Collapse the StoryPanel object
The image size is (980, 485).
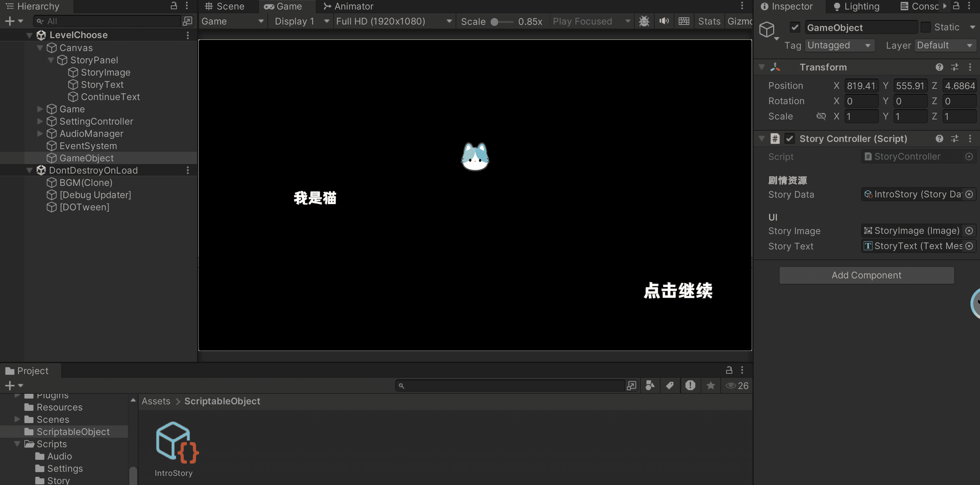click(51, 60)
